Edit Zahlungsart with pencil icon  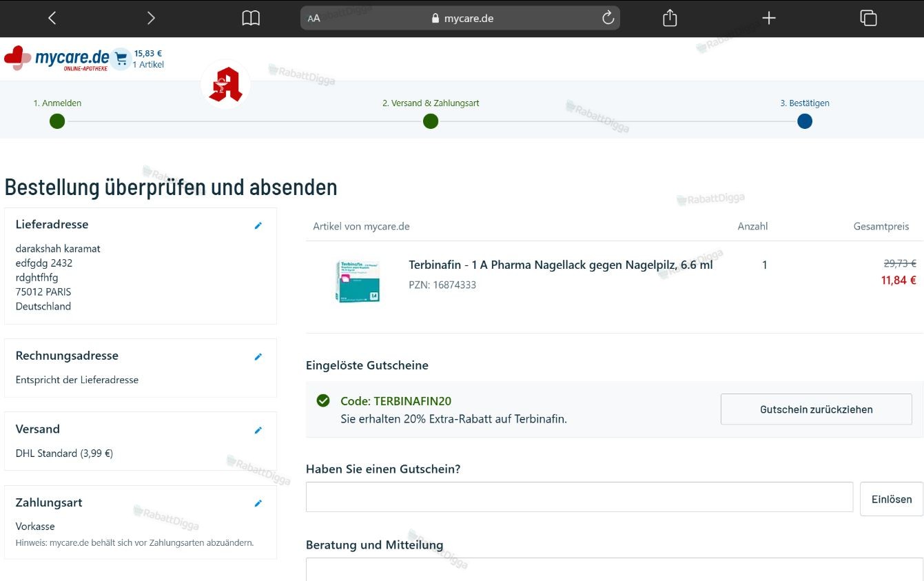[258, 503]
